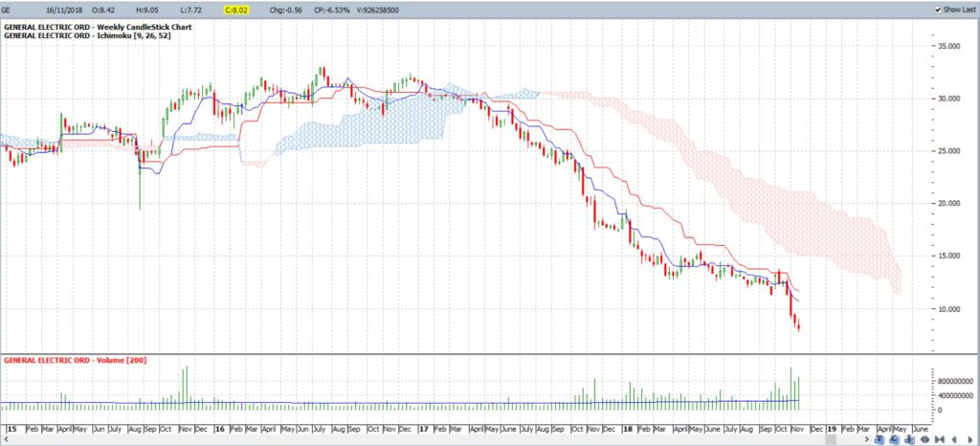The image size is (980, 446).
Task: Click the date 16/11/2018 in header
Action: [x=64, y=10]
